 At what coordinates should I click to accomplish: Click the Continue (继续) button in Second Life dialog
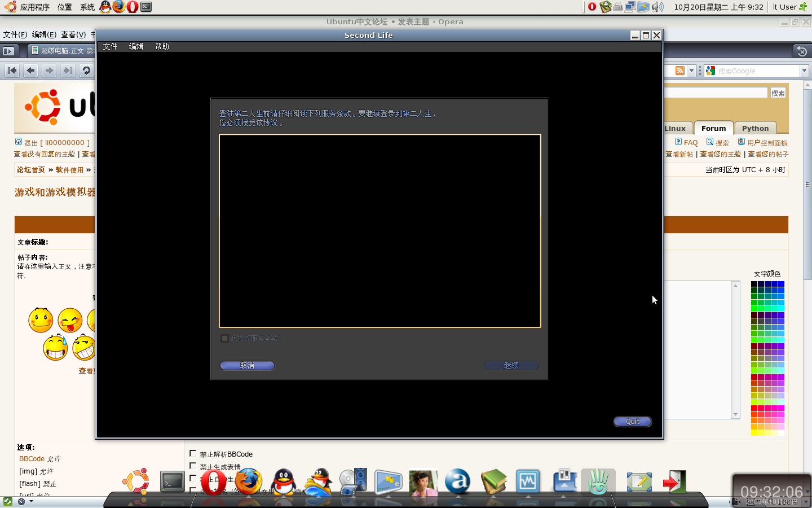(x=511, y=365)
